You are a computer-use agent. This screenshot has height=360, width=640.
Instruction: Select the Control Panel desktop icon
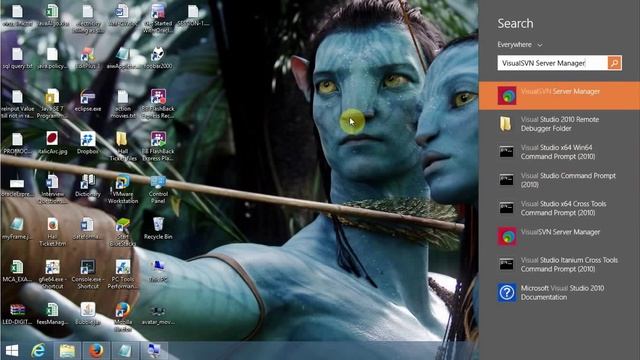pos(158,189)
